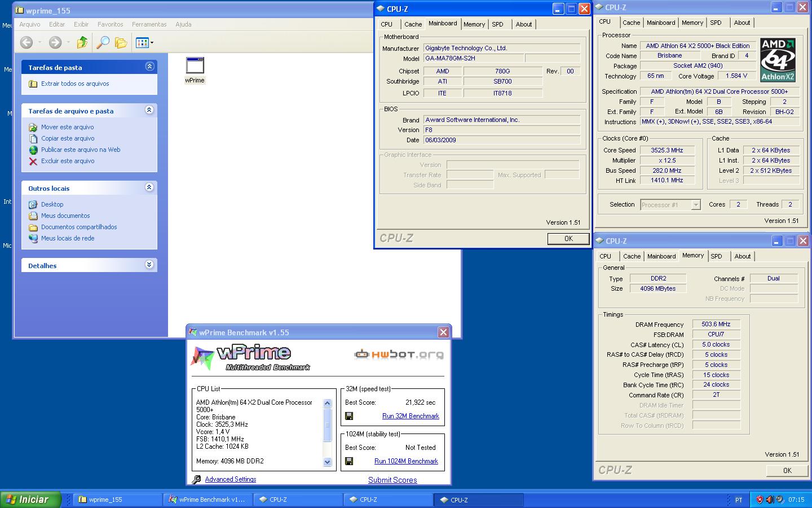This screenshot has width=812, height=508.
Task: Click Extrair todos os arquivos link
Action: (x=75, y=84)
